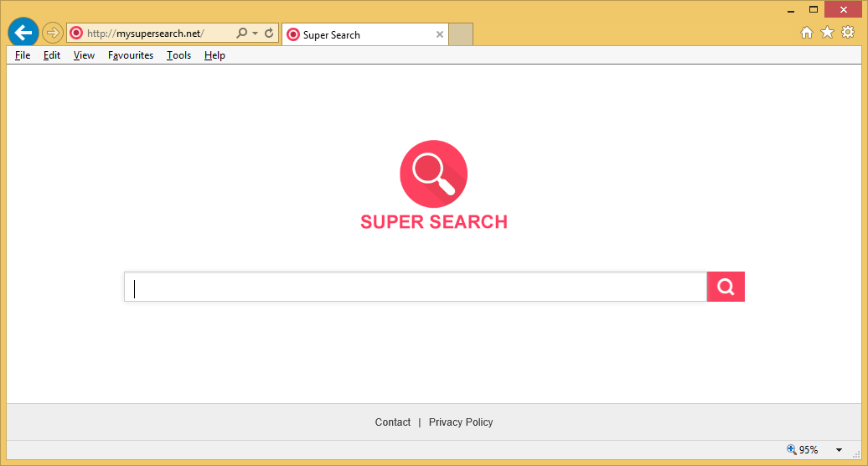Screen dimensions: 868x466
Task: Open the File menu
Action: click(x=23, y=55)
